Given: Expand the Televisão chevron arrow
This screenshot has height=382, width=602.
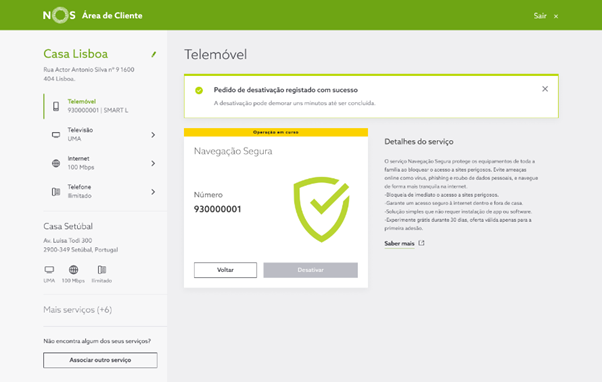Looking at the screenshot, I should 153,135.
